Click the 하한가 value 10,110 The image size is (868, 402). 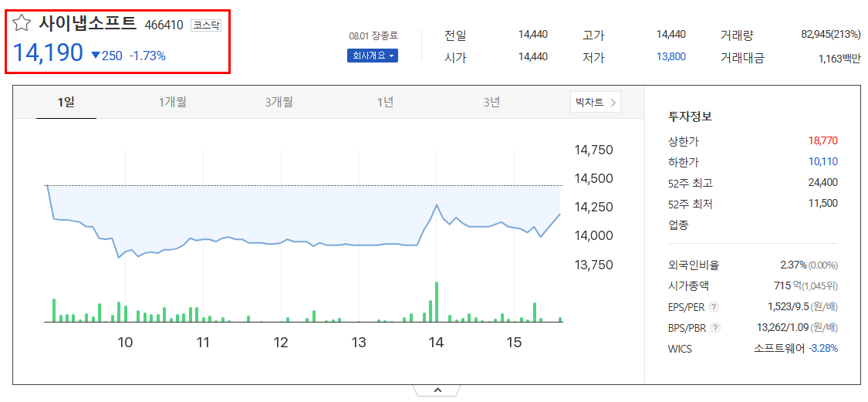(822, 162)
